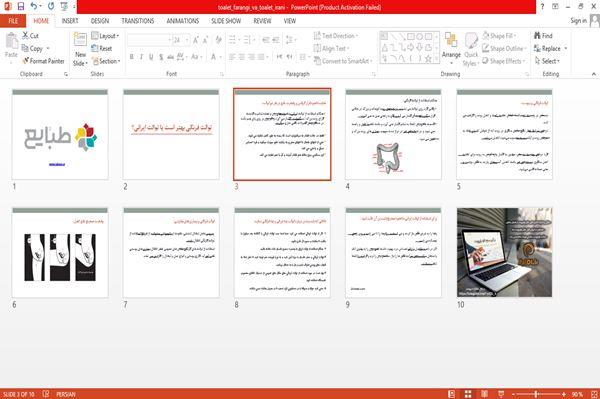
Task: Toggle Justify paragraph alignment
Action: click(x=261, y=57)
